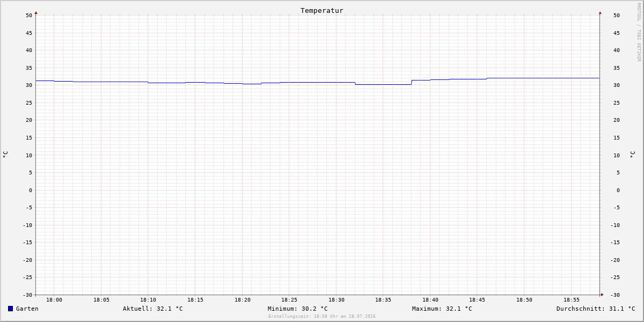Click the 18:30 time axis label
Screen dimensions: 644x322
(336, 300)
